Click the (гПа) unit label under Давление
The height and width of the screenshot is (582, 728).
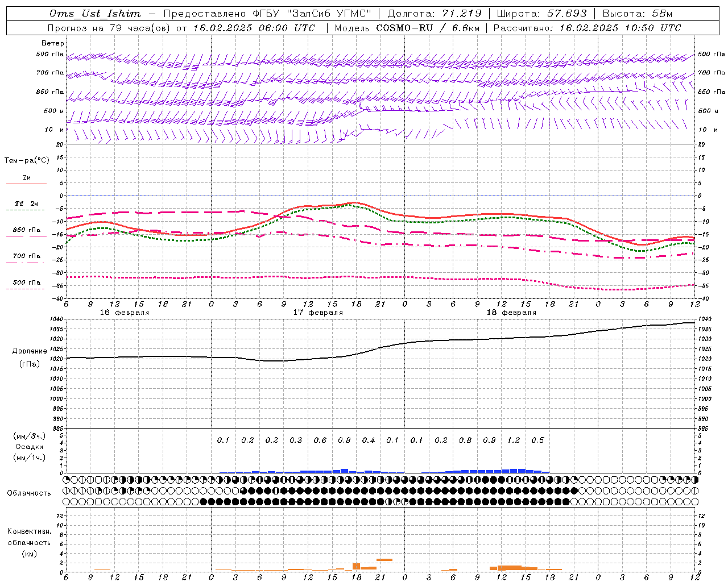coord(30,364)
